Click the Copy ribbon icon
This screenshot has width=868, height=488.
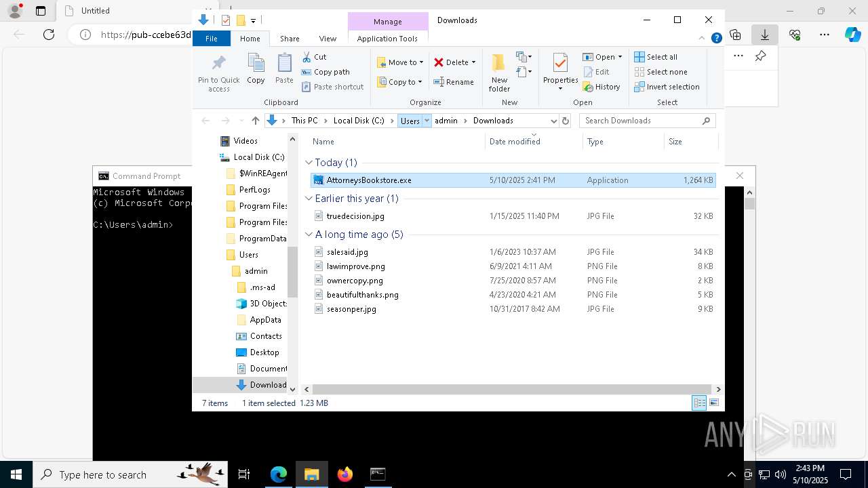pos(256,64)
